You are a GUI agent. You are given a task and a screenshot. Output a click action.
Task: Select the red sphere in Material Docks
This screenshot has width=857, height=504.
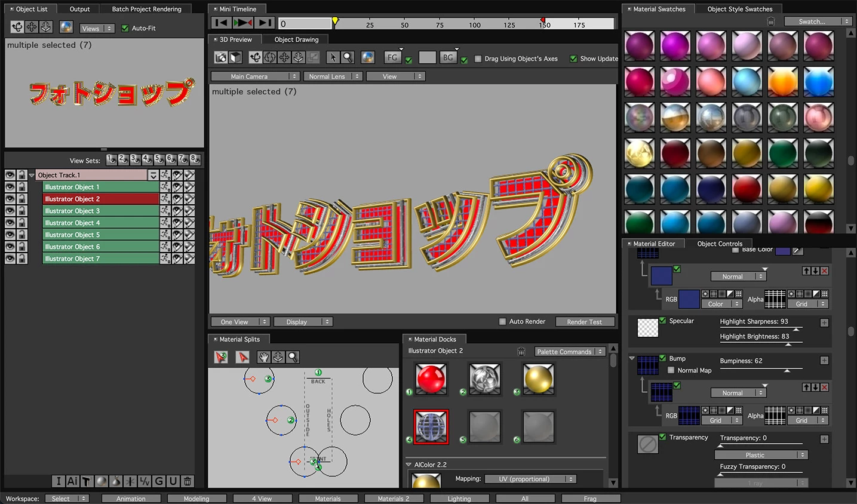tap(431, 379)
